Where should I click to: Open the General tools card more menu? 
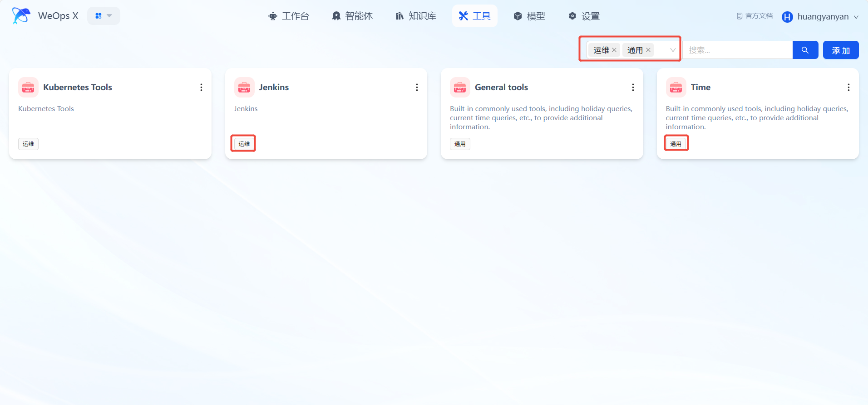coord(633,87)
